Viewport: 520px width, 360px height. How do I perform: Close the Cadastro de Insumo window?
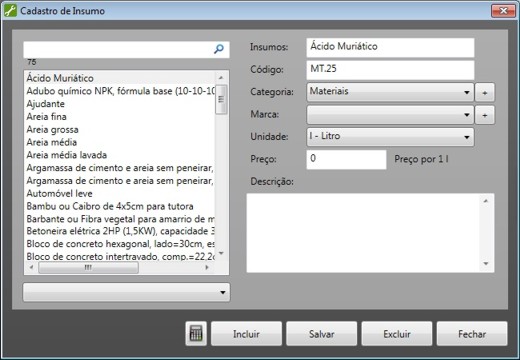pyautogui.click(x=503, y=11)
